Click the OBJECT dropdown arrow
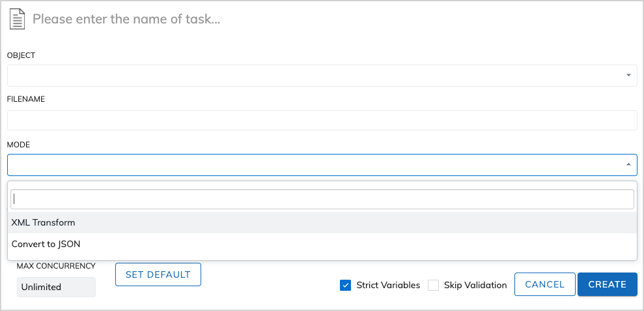644x311 pixels. coord(628,76)
